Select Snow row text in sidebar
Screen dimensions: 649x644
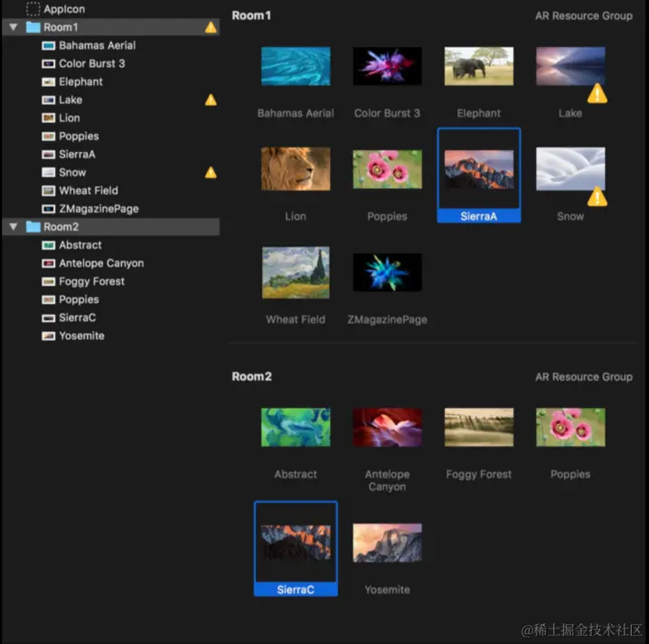72,172
